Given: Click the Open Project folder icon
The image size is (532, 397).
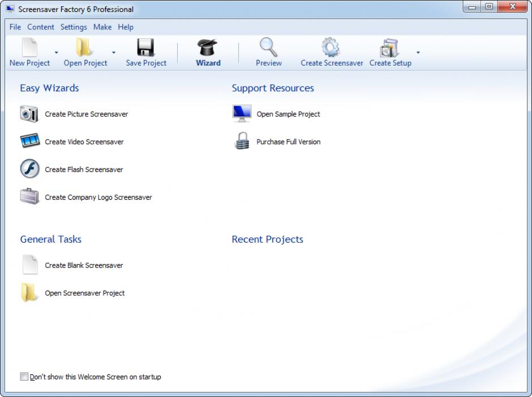Looking at the screenshot, I should (x=83, y=47).
